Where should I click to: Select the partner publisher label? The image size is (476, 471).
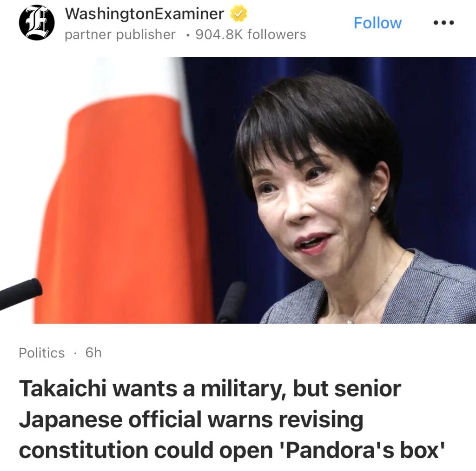point(120,34)
